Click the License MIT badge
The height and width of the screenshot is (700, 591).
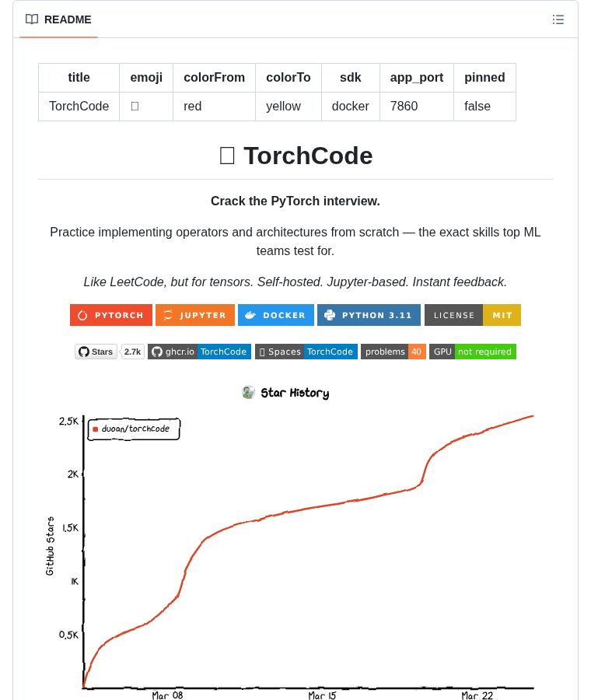point(473,315)
